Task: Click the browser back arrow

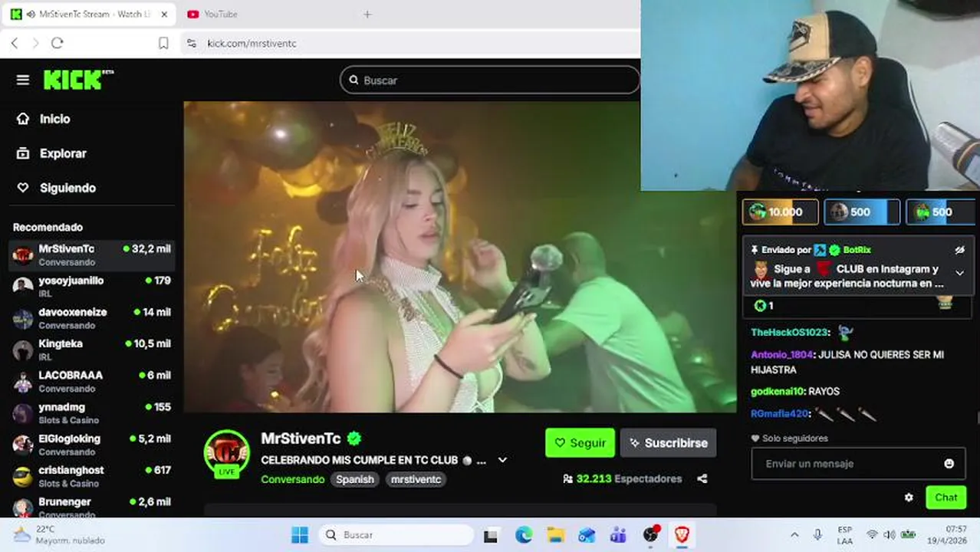Action: (14, 43)
